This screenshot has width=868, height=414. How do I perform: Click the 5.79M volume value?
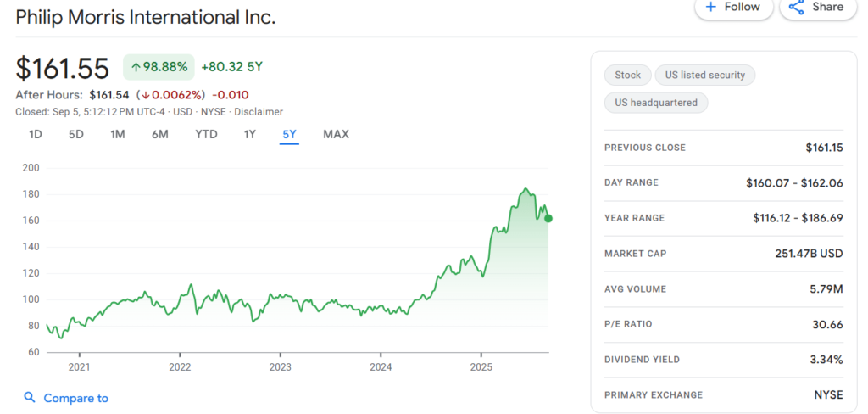click(x=827, y=288)
